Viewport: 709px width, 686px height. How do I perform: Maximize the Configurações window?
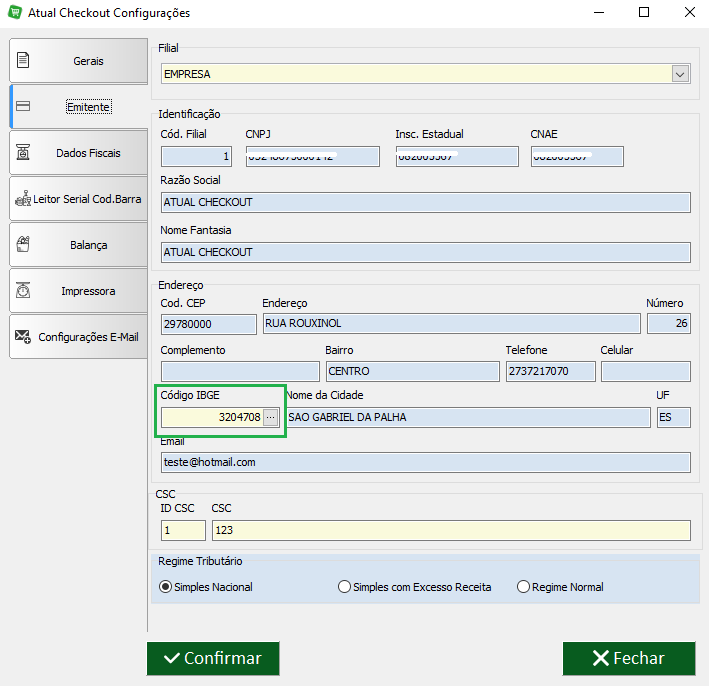[644, 12]
